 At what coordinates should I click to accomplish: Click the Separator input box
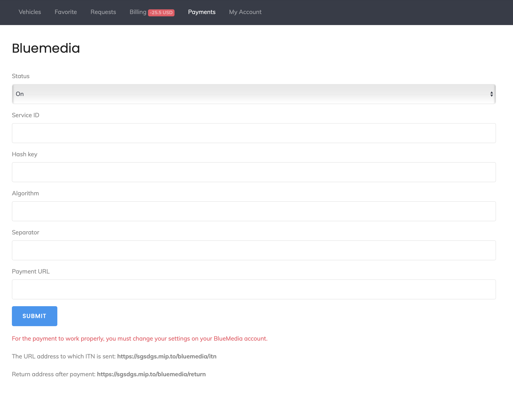coord(254,250)
